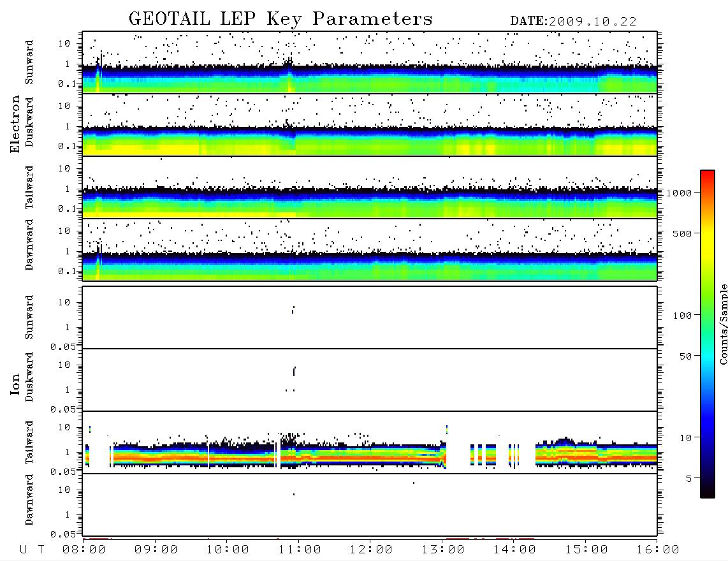Click the Ion Duskward panel label
The width and height of the screenshot is (728, 561).
(x=29, y=377)
